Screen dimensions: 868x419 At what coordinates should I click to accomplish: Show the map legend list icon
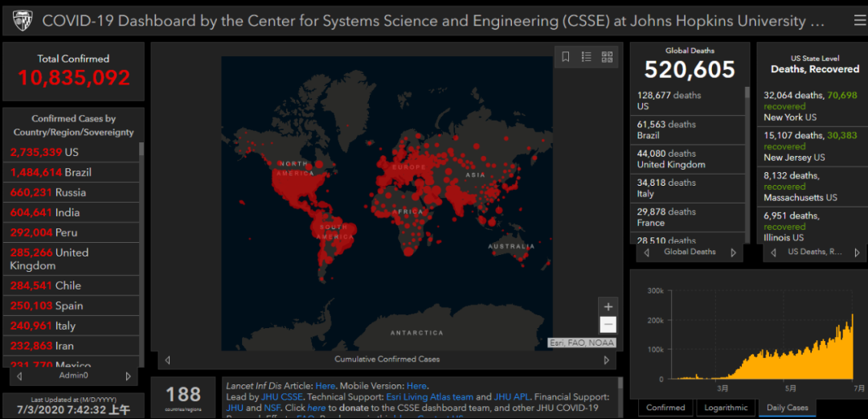pyautogui.click(x=587, y=56)
